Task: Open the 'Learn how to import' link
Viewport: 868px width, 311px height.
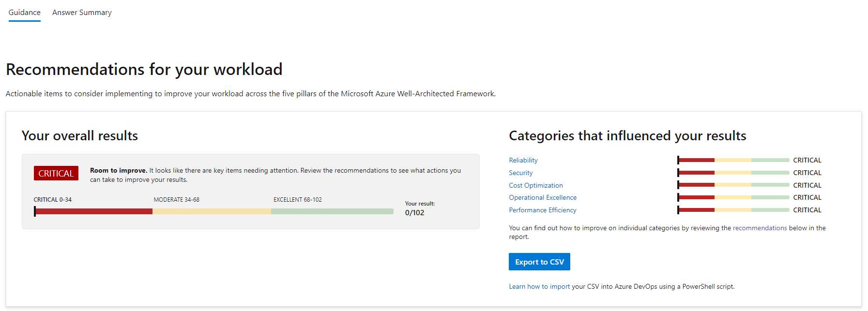Action: 539,286
